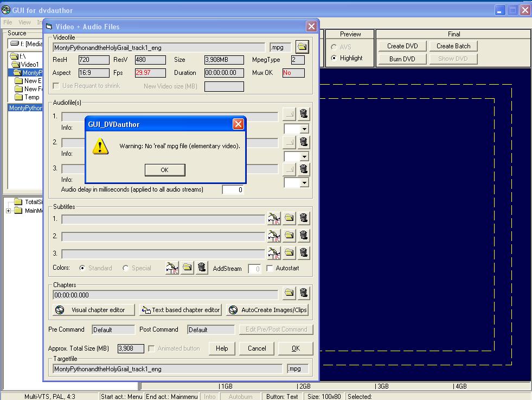Delete subtitle 1 with trash icon
Screen dimensions: 532x400
click(x=304, y=218)
